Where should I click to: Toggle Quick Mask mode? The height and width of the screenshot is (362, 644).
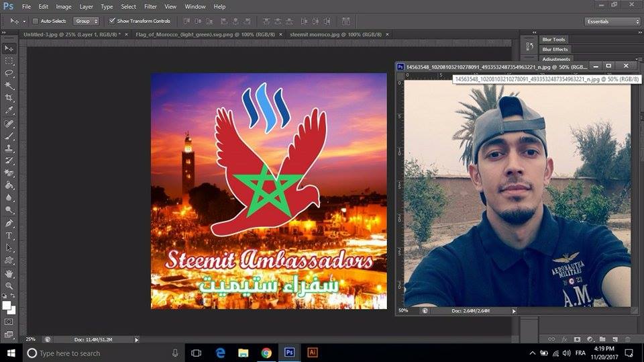[9, 322]
